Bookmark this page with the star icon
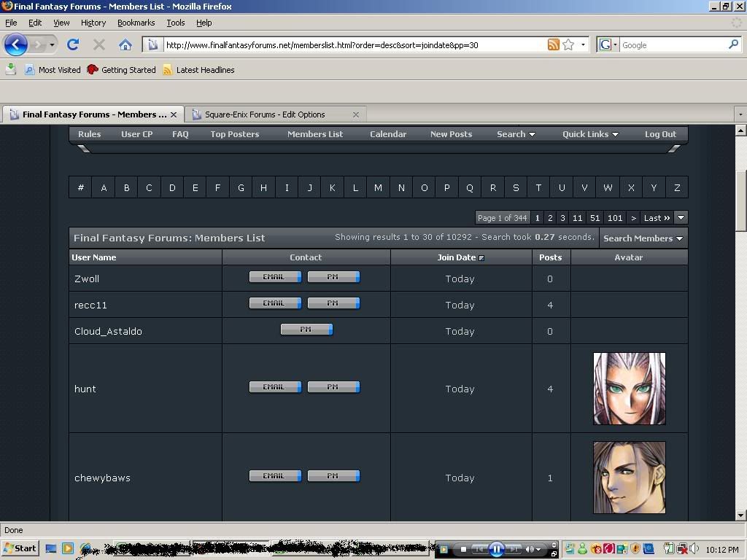This screenshot has width=747, height=560. coord(568,44)
